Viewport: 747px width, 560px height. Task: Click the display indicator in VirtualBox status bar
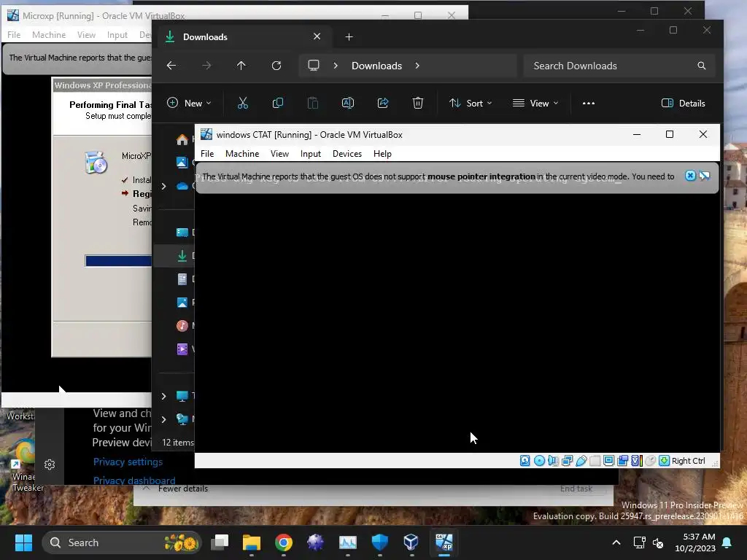click(x=609, y=461)
